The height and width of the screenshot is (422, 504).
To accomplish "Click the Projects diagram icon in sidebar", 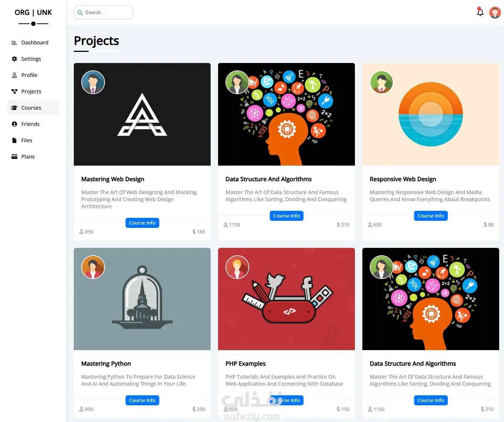I will [14, 92].
